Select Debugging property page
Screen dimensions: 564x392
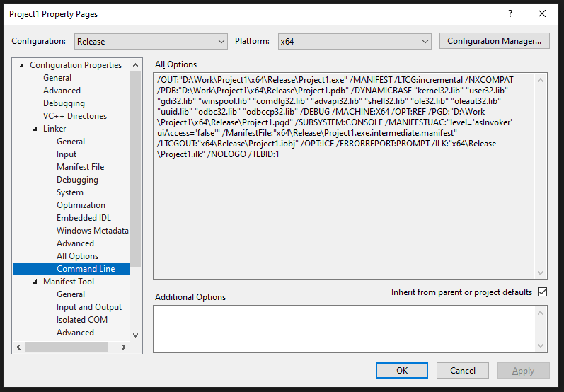(x=64, y=103)
